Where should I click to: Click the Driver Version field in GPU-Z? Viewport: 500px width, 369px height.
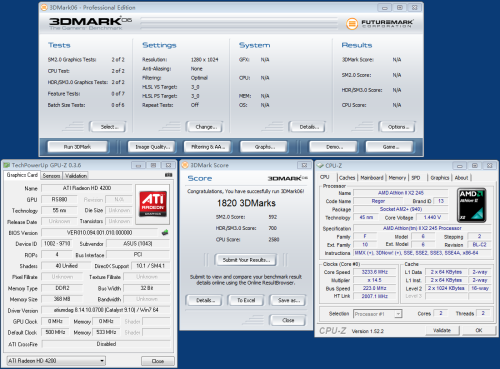[106, 310]
